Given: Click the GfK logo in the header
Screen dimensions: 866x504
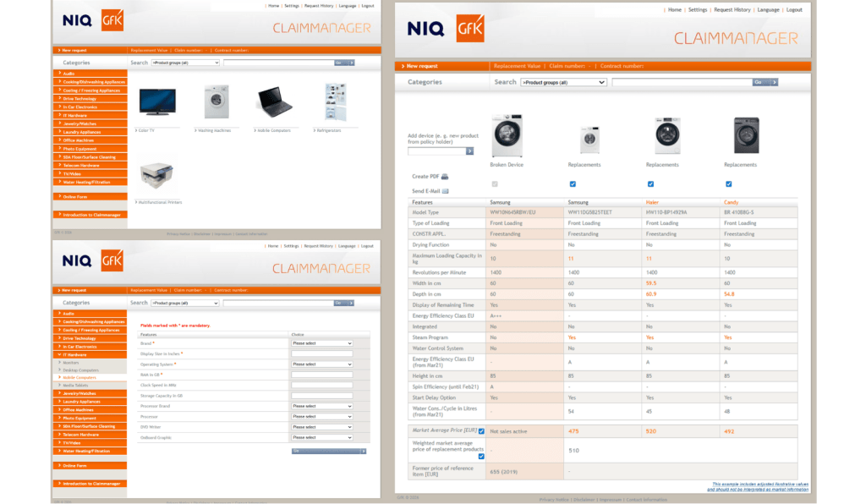Looking at the screenshot, I should 471,28.
